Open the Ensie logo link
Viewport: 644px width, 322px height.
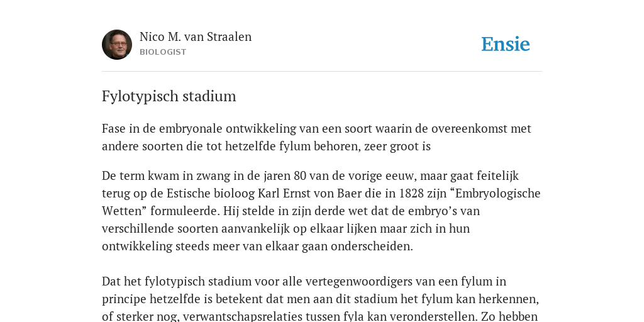[x=506, y=44]
